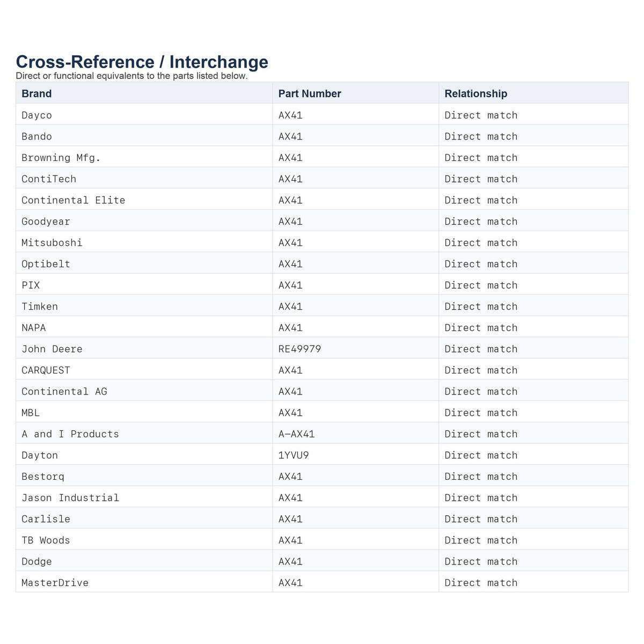The image size is (644, 644).
Task: Click the Bestorq brand name
Action: coord(43,477)
